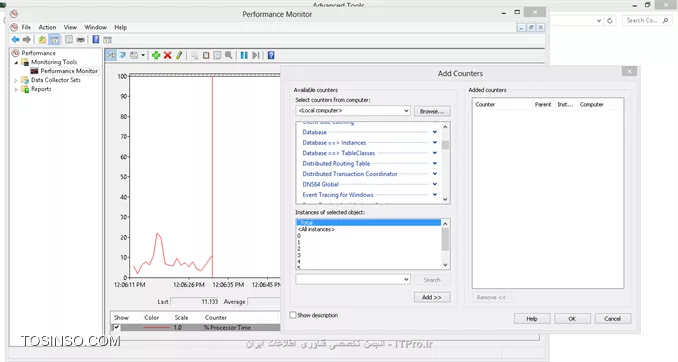Click the Highlight pencil icon

[179, 55]
